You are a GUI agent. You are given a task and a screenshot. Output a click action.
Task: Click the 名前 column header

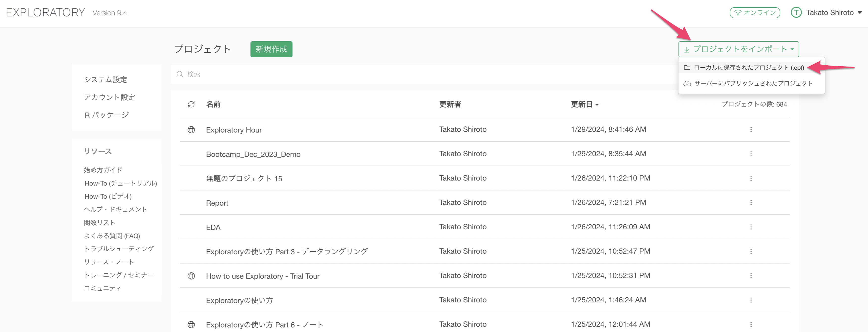coord(213,104)
